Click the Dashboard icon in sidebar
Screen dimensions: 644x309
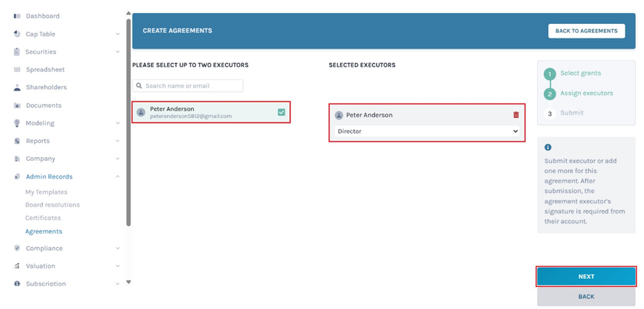tap(17, 16)
